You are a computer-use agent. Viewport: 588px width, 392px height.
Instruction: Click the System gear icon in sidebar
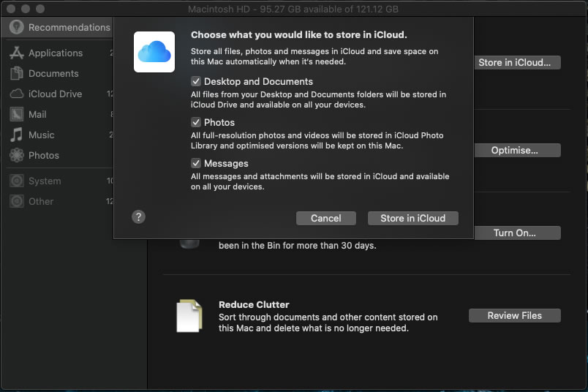(x=17, y=181)
